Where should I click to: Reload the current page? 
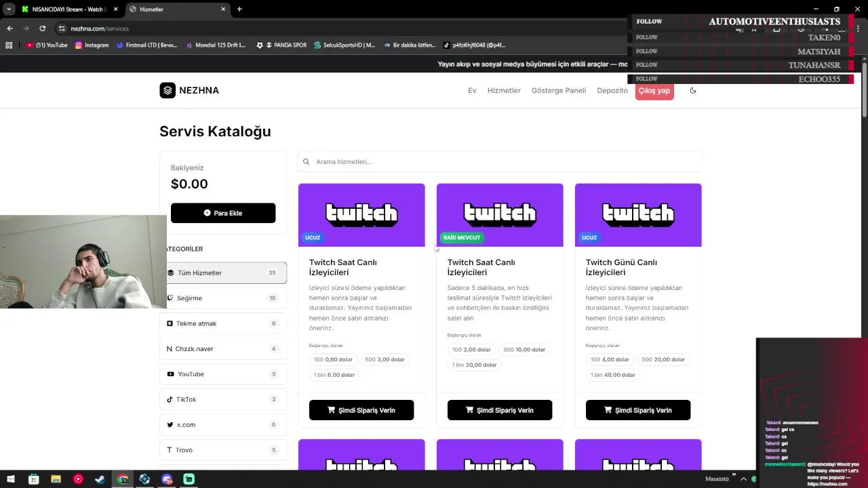coord(42,28)
